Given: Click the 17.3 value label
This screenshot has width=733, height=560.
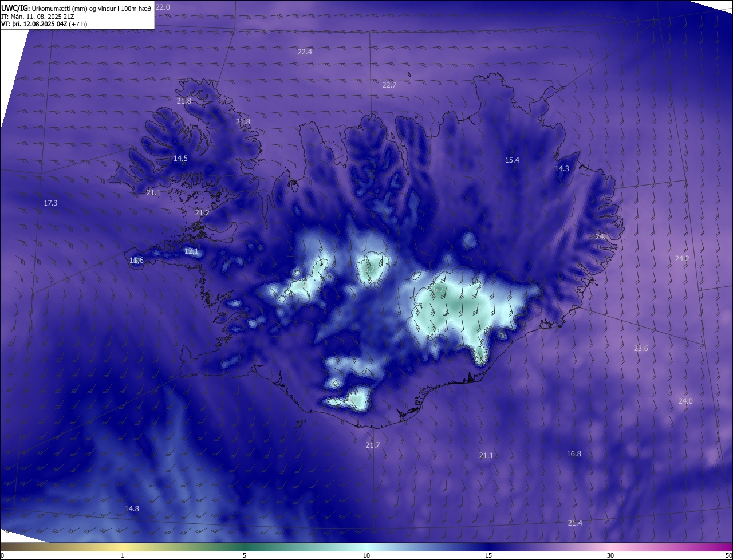Looking at the screenshot, I should [50, 203].
